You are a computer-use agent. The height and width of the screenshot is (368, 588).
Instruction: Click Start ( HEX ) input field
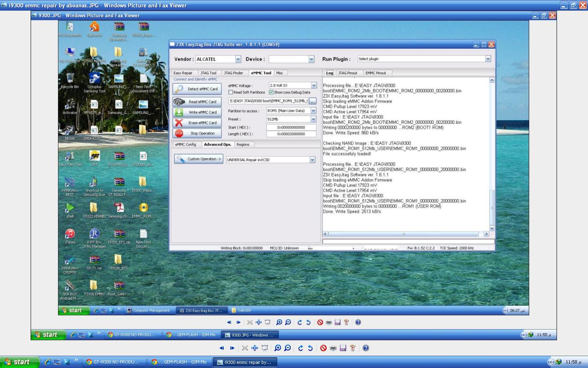(291, 128)
